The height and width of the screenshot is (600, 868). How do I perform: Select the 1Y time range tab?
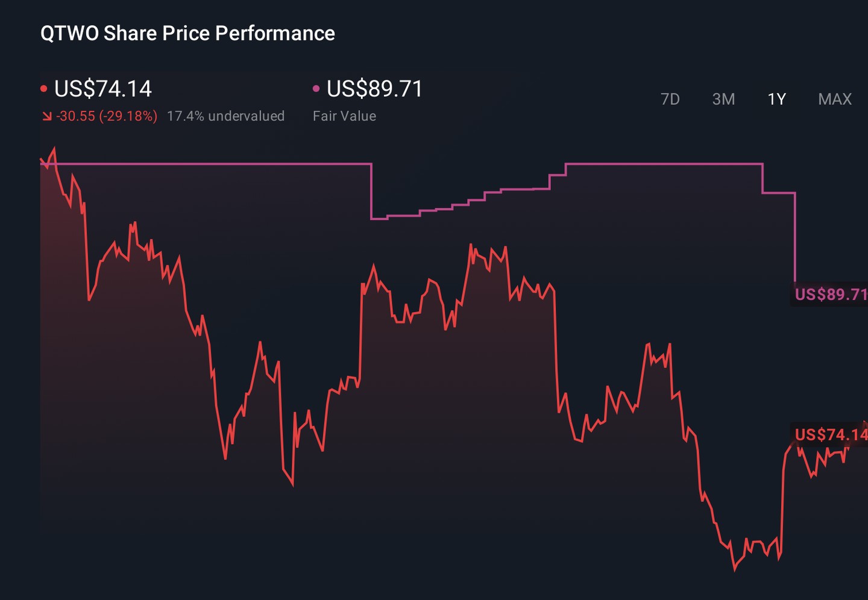tap(776, 99)
